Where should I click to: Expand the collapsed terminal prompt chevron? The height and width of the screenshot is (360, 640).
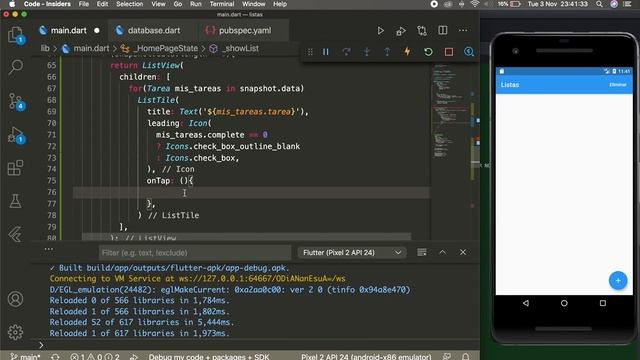tap(41, 345)
